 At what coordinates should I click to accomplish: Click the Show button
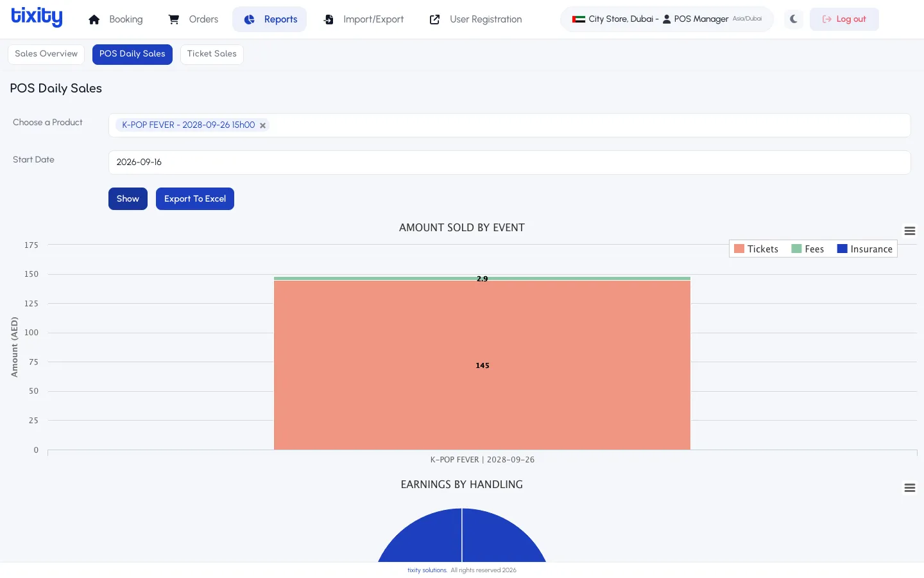128,198
